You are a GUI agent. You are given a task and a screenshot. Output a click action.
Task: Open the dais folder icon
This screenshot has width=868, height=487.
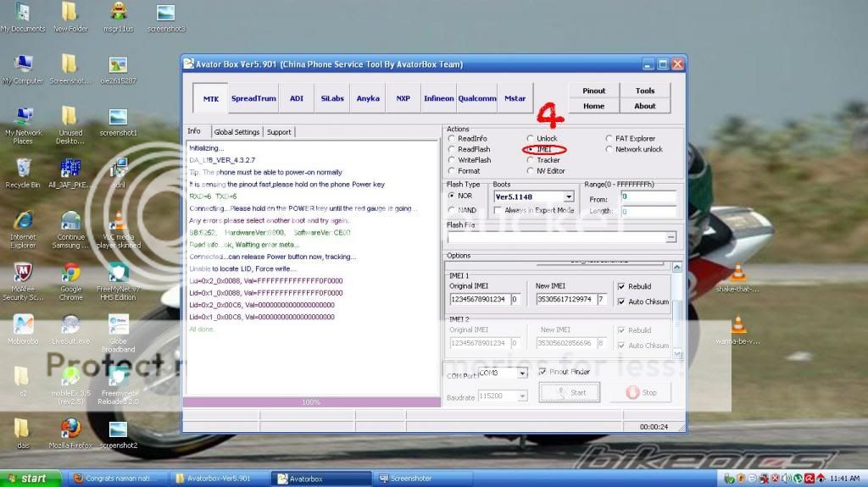[x=23, y=434]
